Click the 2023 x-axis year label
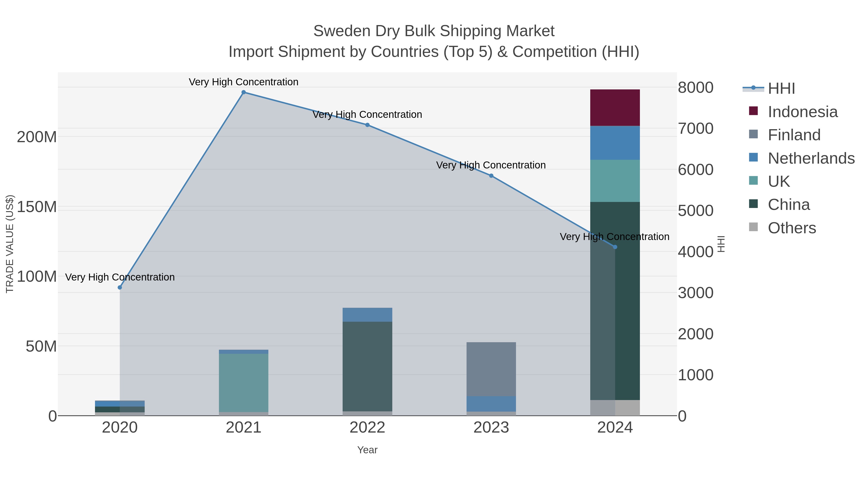868x488 pixels. (x=491, y=428)
